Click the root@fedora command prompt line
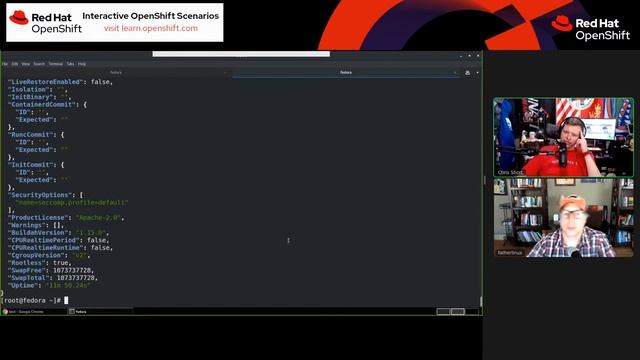The height and width of the screenshot is (360, 640). pyautogui.click(x=35, y=300)
